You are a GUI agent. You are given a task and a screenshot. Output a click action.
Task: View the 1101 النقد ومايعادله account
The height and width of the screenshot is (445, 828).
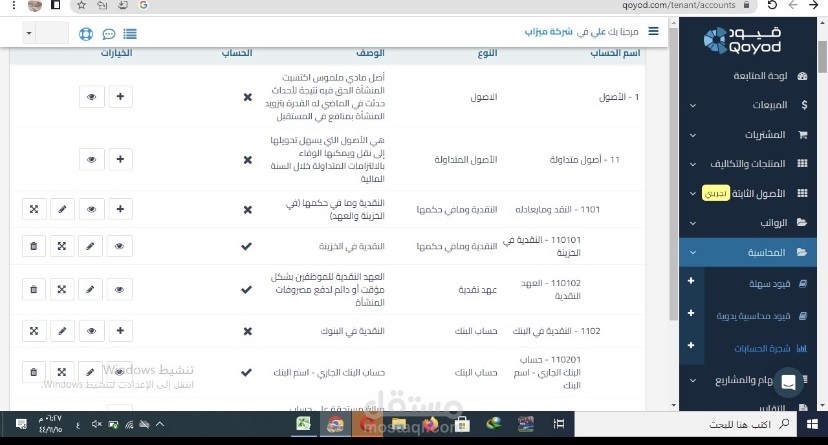coord(91,209)
